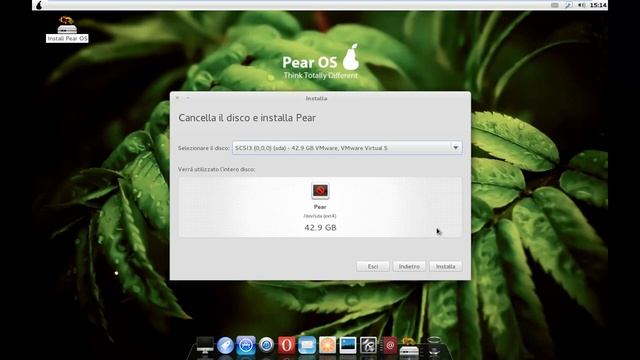The width and height of the screenshot is (640, 360).
Task: Open the Pear logo menu in top bar
Action: (39, 5)
